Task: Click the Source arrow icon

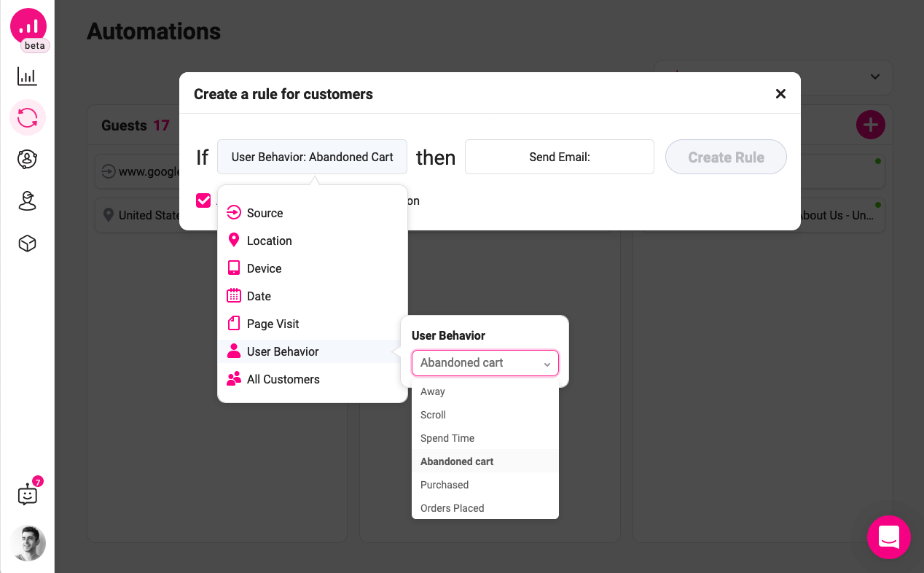Action: [x=234, y=213]
